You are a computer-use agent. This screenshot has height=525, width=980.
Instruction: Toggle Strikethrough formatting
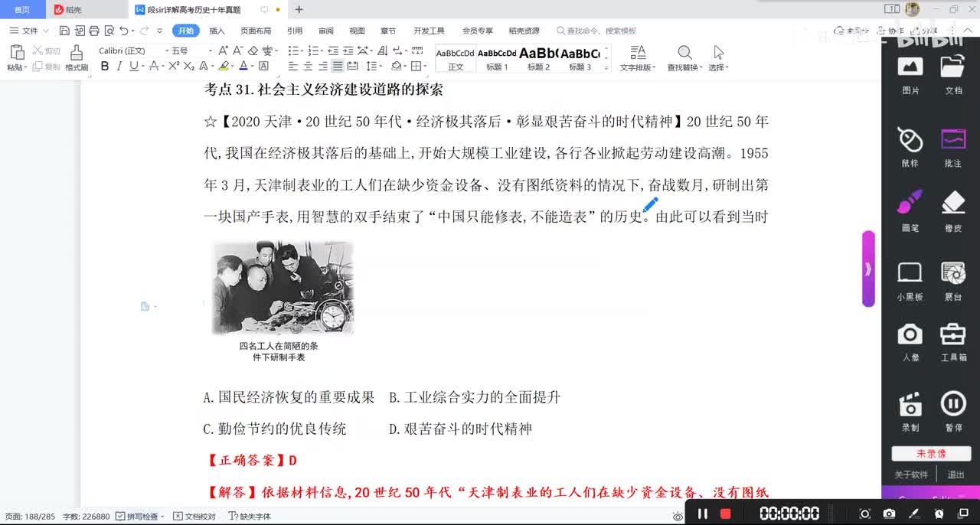[154, 67]
